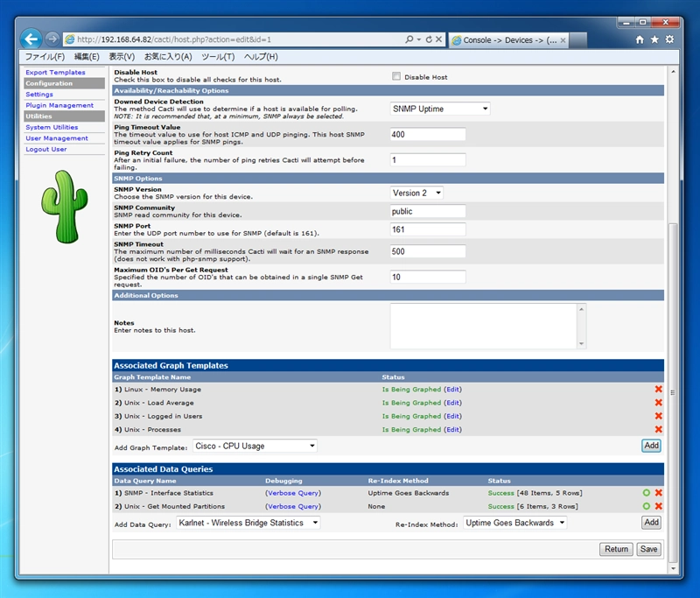Open Export Templates link
This screenshot has width=700, height=598.
[55, 73]
